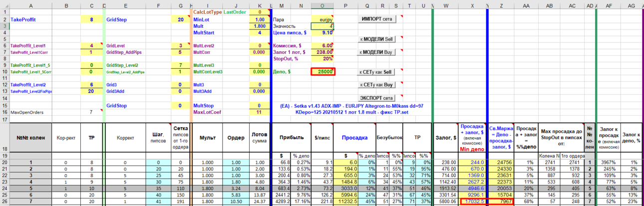644x206 pixels.
Task: Click the Безубыток table header
Action: [388, 138]
